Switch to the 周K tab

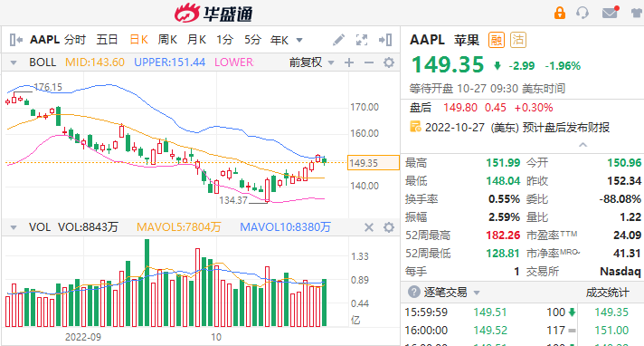[167, 40]
